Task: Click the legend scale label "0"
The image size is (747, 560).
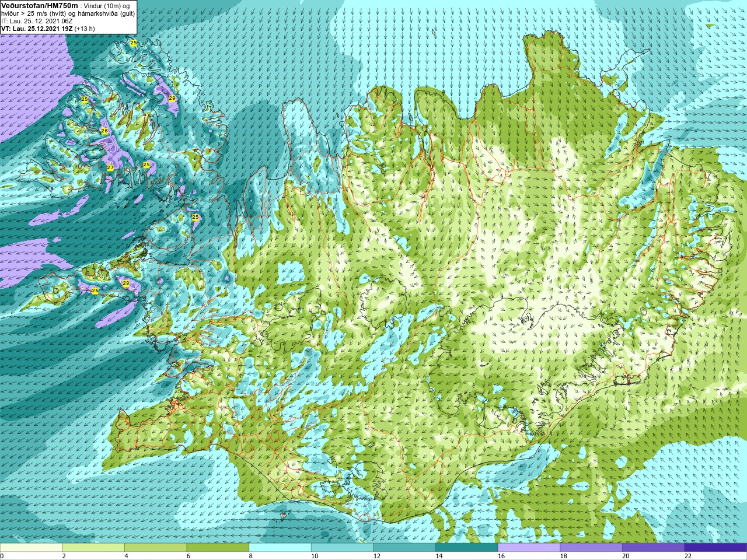Action: point(2,556)
